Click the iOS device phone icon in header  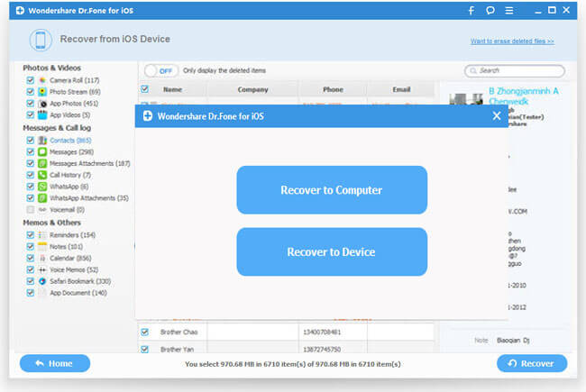click(x=41, y=40)
